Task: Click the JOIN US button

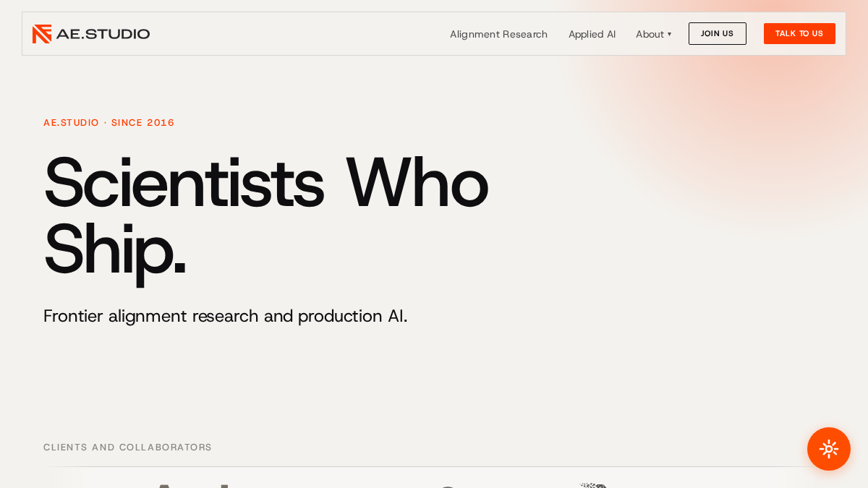Action: pos(717,33)
